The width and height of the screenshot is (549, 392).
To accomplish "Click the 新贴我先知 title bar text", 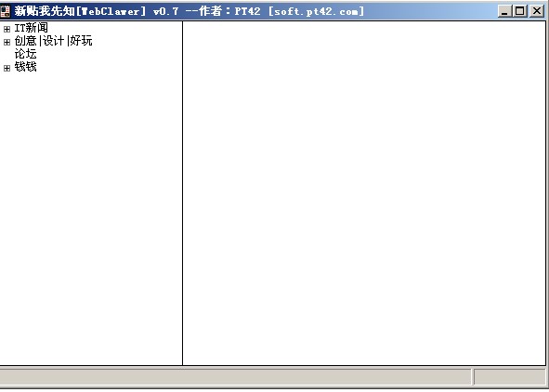I will pos(45,11).
